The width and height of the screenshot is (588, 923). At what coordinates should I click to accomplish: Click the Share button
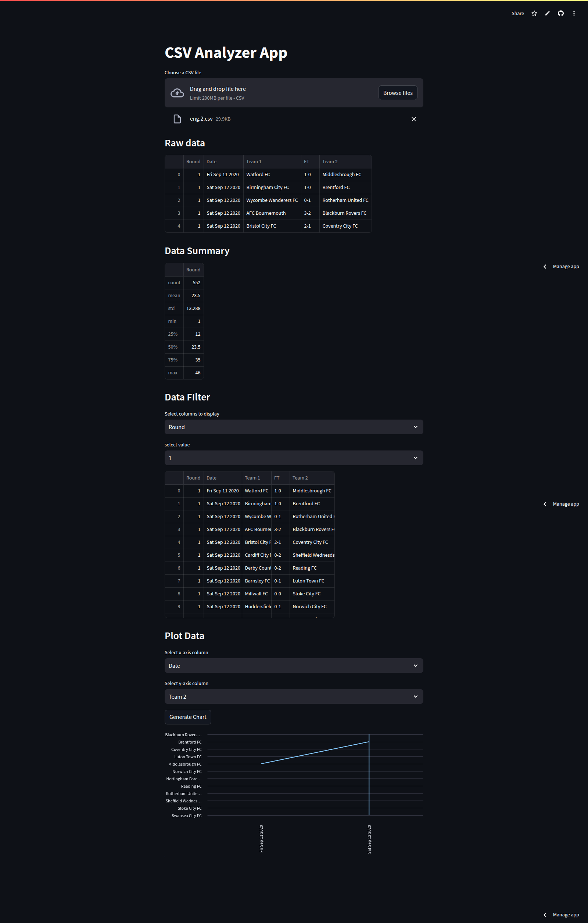tap(517, 13)
